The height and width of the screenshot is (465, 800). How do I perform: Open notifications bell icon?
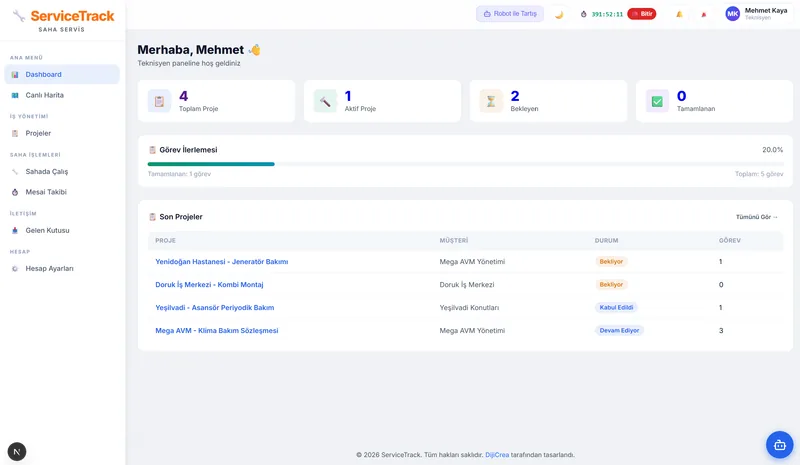tap(679, 14)
